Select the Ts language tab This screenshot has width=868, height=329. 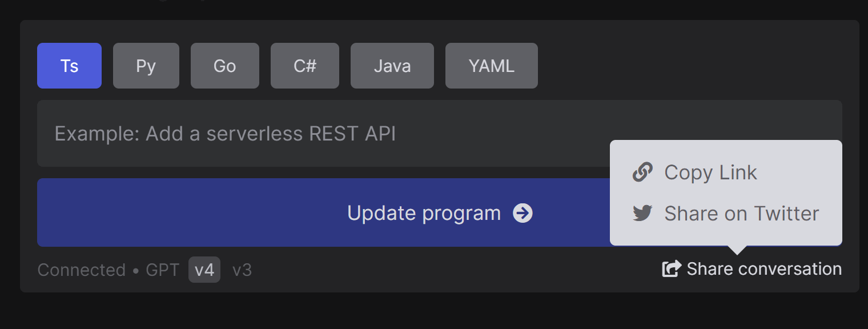[69, 66]
